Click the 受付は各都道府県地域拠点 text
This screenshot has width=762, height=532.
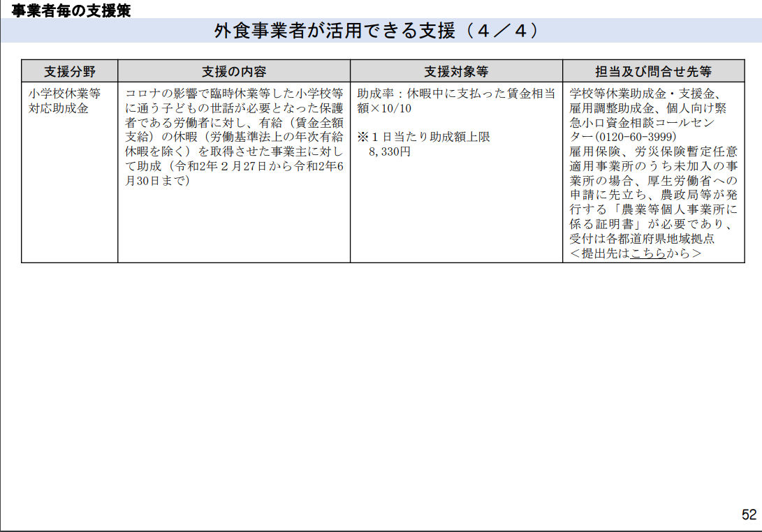(642, 239)
